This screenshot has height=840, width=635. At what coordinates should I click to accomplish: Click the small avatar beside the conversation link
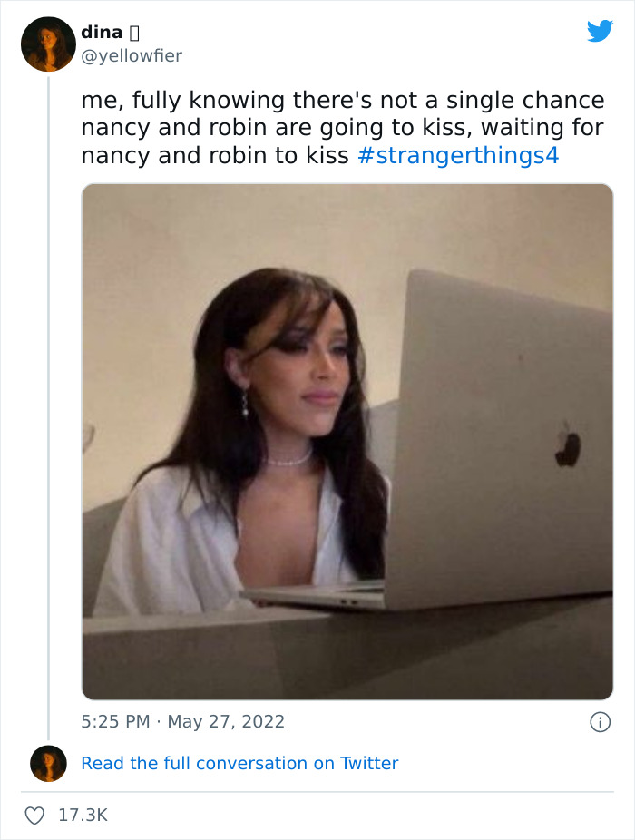point(48,764)
